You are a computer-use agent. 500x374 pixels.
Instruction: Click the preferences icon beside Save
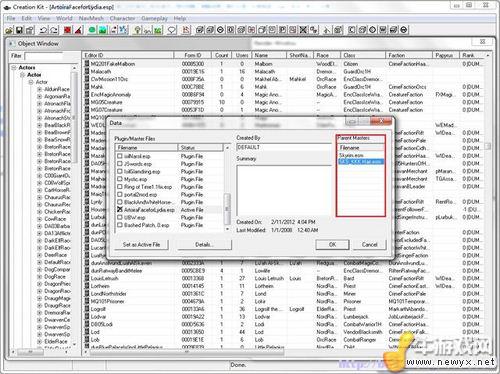(x=30, y=30)
